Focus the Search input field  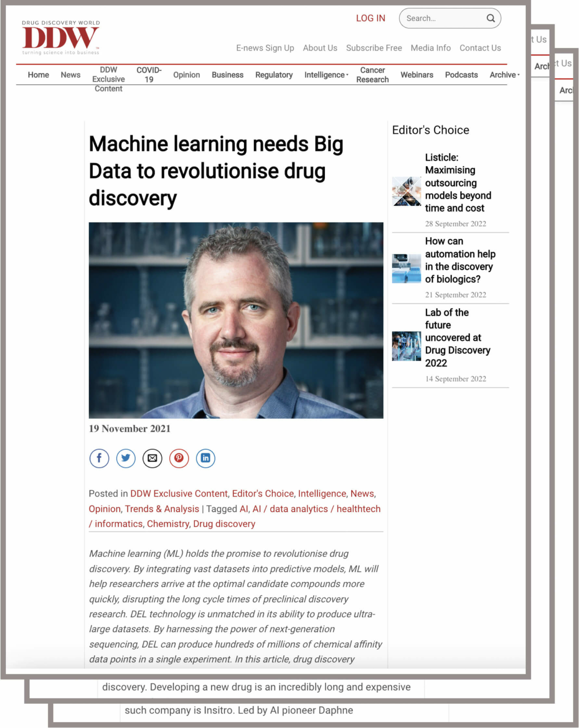click(x=450, y=18)
